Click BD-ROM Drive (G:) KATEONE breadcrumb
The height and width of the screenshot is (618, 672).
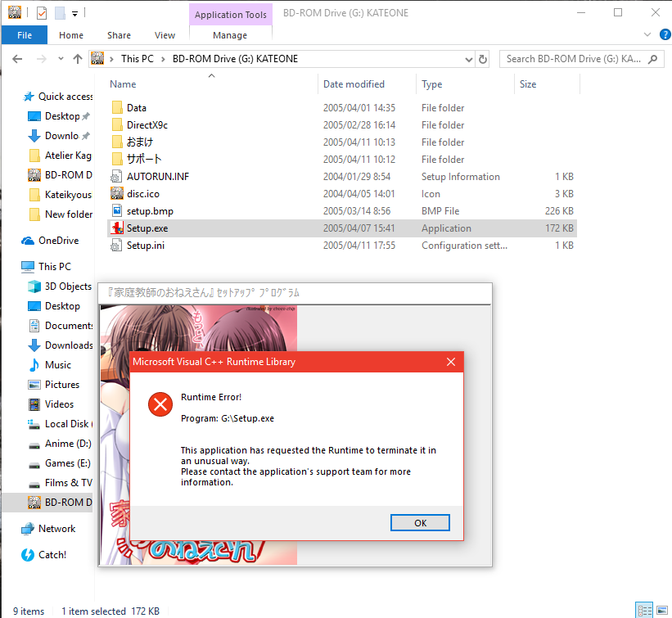235,59
